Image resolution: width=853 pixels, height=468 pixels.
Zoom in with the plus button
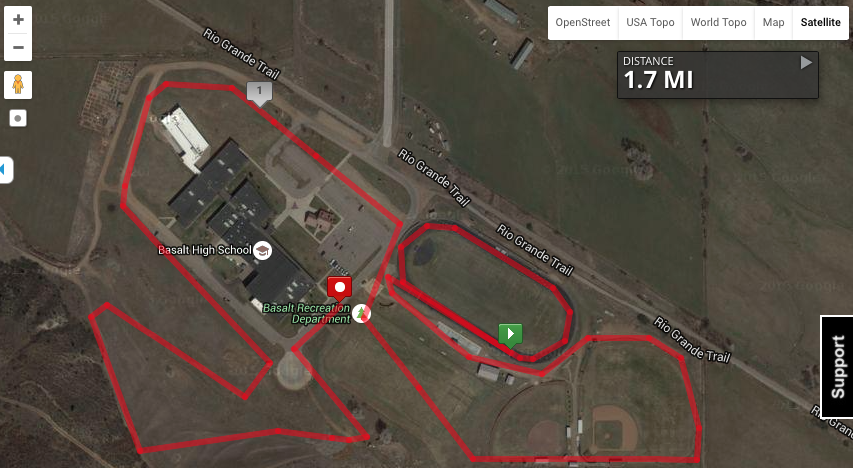click(x=18, y=20)
